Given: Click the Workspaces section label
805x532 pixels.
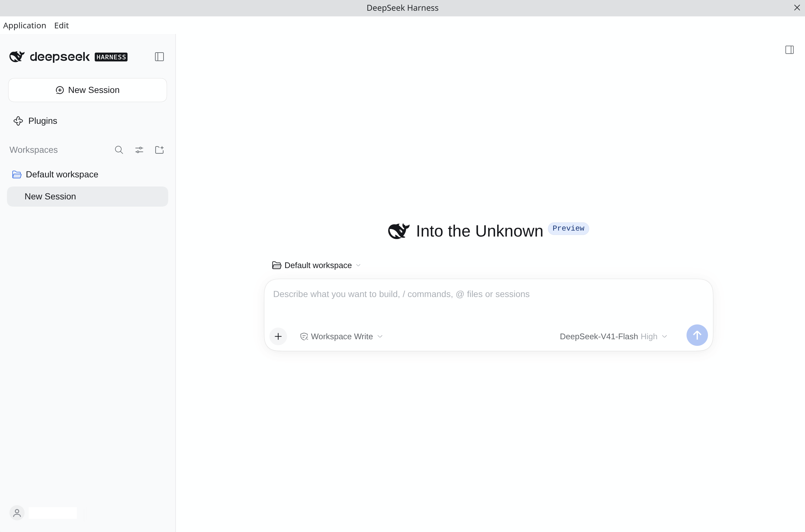Looking at the screenshot, I should 34,150.
